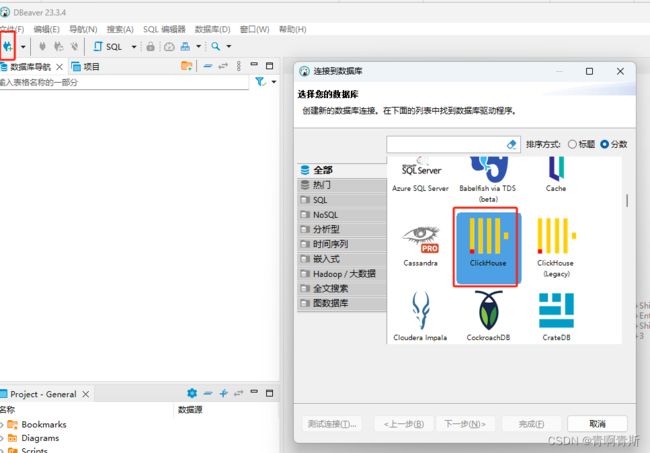Click the Project panel settings gear icon
This screenshot has height=453, width=650.
pyautogui.click(x=192, y=393)
